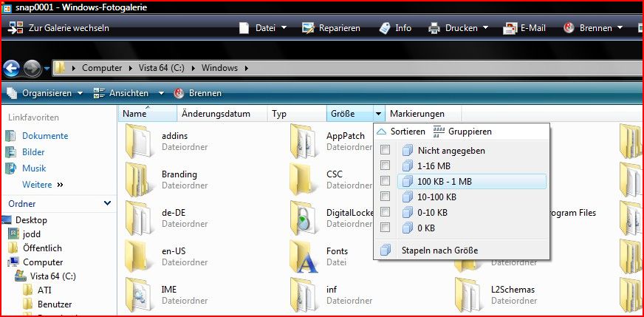Click the blue Back navigation button
The width and height of the screenshot is (644, 317).
[12, 69]
